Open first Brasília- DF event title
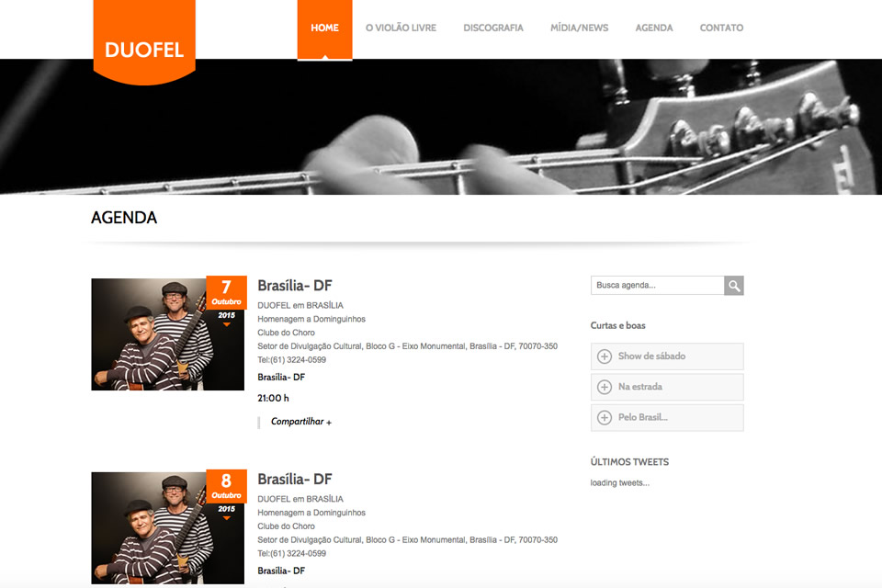The height and width of the screenshot is (588, 882). point(295,286)
